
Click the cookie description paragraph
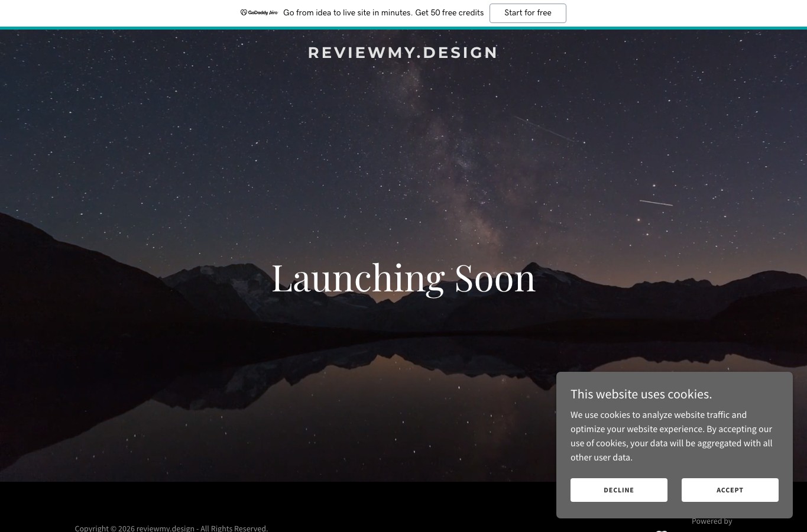coord(672,436)
